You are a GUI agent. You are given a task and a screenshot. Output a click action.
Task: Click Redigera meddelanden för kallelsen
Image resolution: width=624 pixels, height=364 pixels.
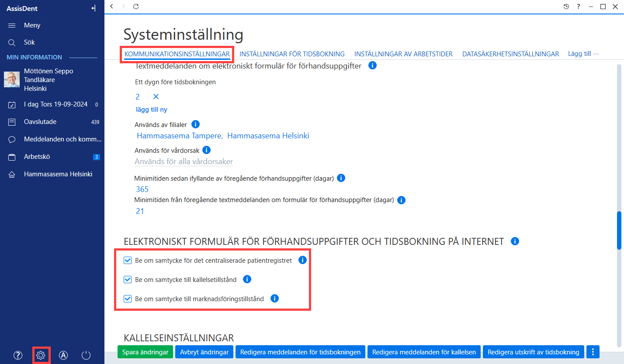(x=424, y=352)
